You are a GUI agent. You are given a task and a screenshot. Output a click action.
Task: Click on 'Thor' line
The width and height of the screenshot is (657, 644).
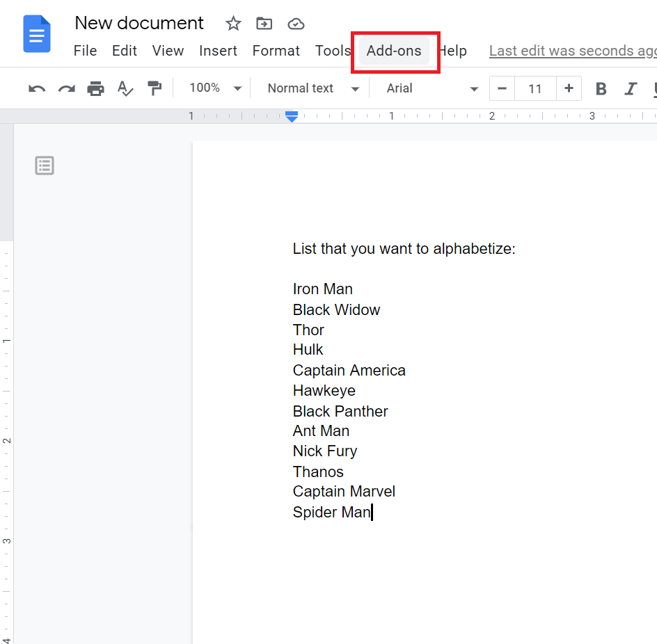pyautogui.click(x=308, y=330)
